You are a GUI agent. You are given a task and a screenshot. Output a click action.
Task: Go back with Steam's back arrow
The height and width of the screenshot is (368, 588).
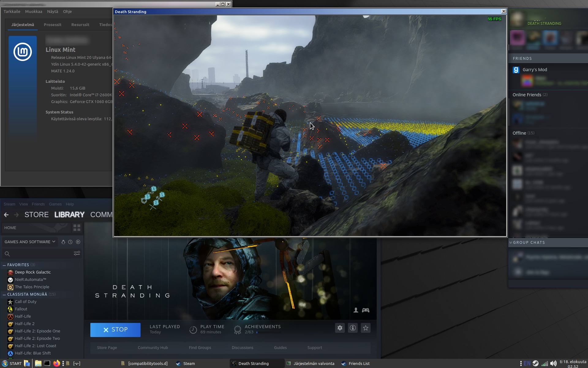point(6,215)
